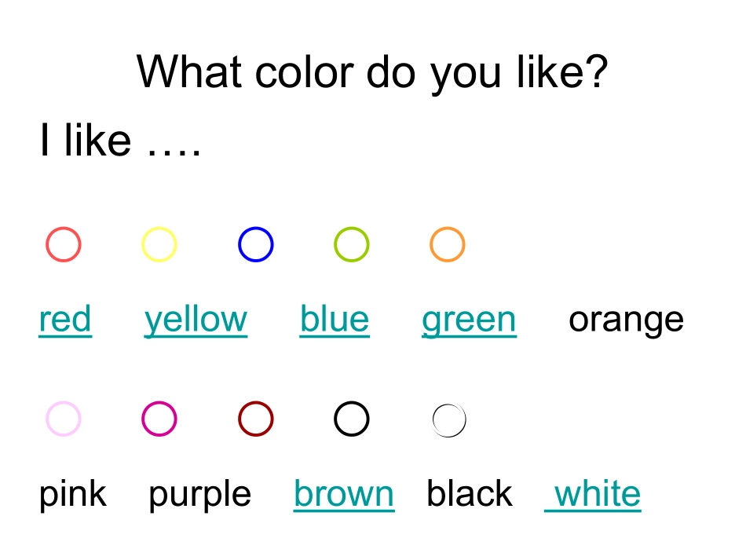This screenshot has height=560, width=746.
Task: Click the yellow circle
Action: 159,244
